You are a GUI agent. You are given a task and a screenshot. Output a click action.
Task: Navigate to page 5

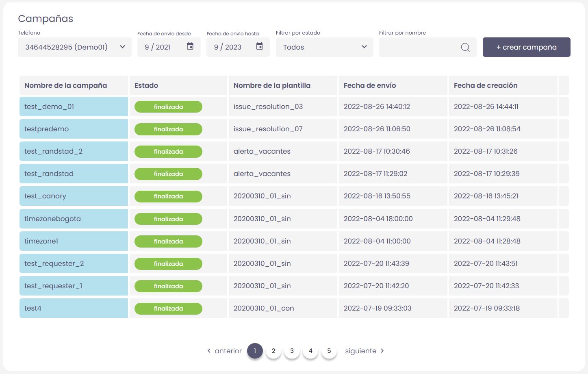click(x=329, y=351)
